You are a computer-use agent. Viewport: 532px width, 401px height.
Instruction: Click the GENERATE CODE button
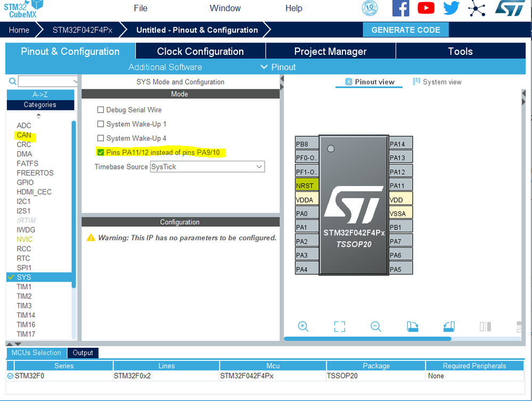tap(406, 30)
